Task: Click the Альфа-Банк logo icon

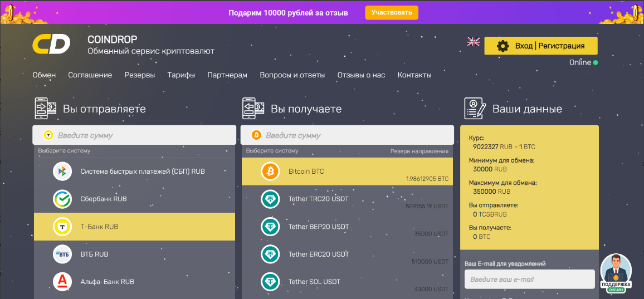Action: click(x=62, y=282)
